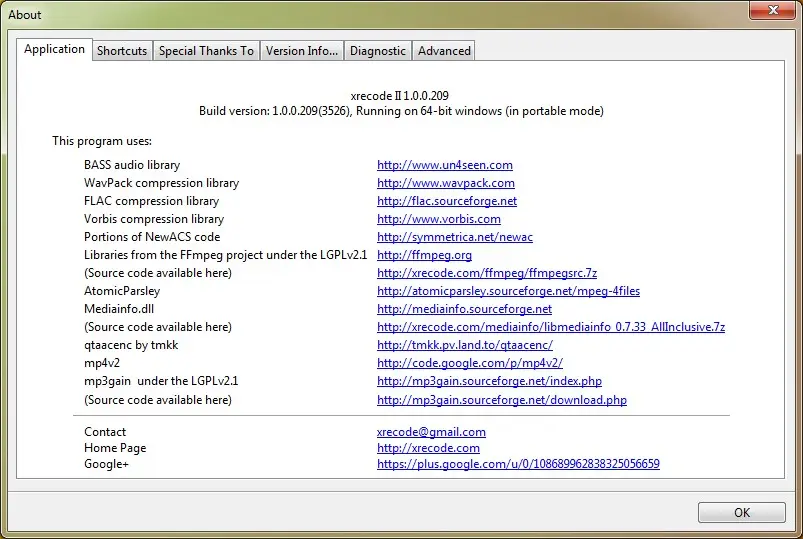
Task: Visit the ffmpeg.org link
Action: 425,255
